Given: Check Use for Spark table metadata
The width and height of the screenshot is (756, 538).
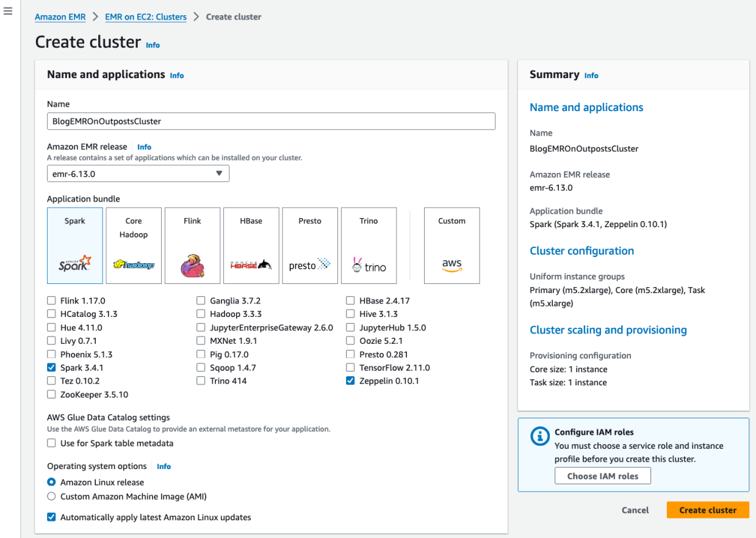Looking at the screenshot, I should pyautogui.click(x=51, y=443).
